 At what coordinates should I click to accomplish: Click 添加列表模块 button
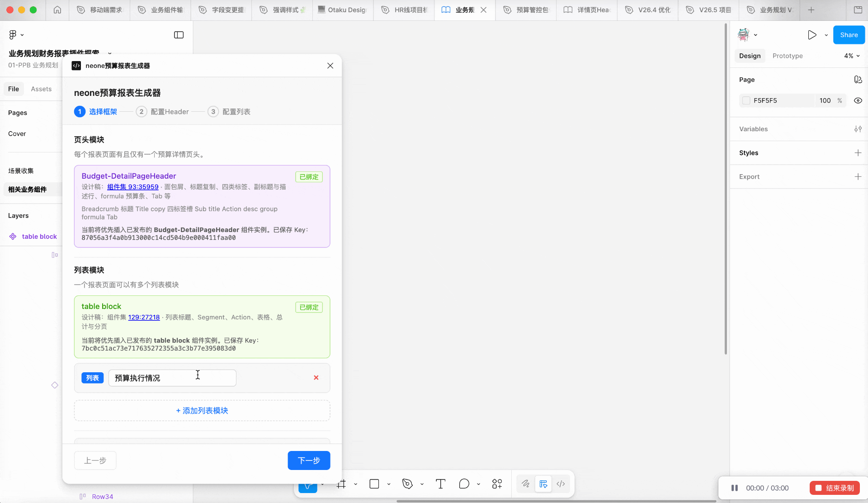202,410
